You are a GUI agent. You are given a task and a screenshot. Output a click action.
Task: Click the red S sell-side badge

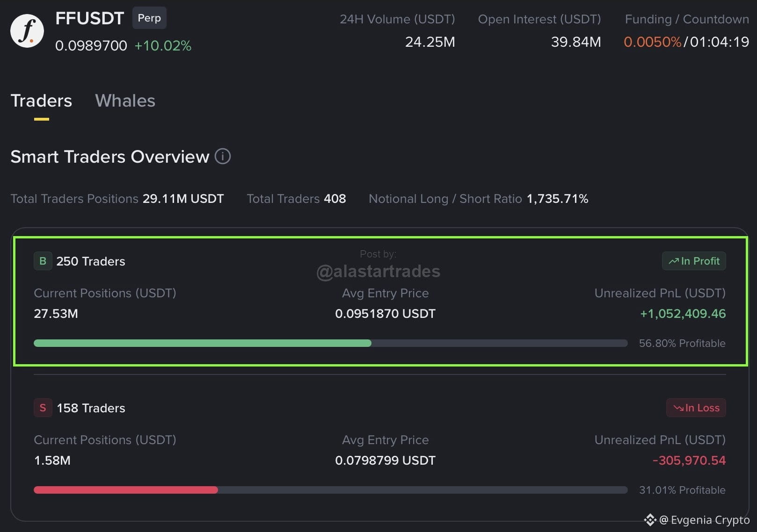point(43,408)
